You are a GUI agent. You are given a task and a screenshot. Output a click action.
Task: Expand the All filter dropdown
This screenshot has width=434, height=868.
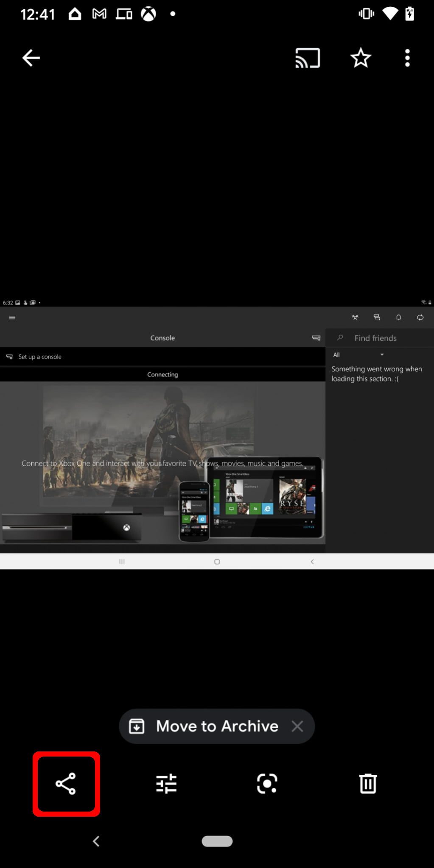(x=358, y=354)
